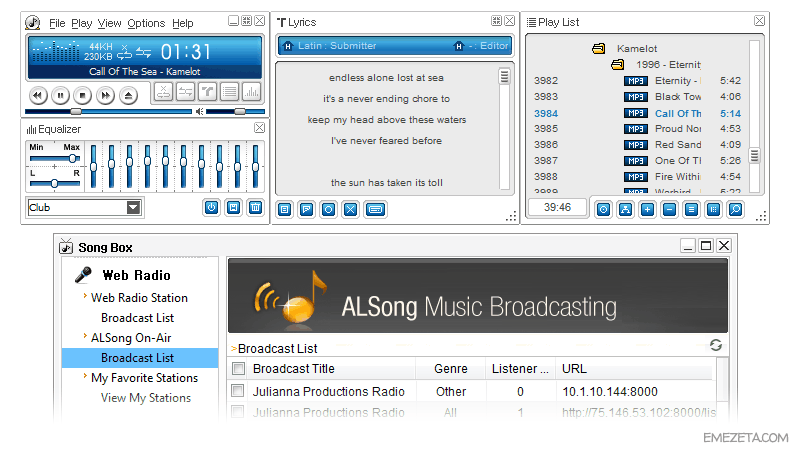Click the Play List tree-structure icon
This screenshot has width=800, height=450.
pos(626,209)
